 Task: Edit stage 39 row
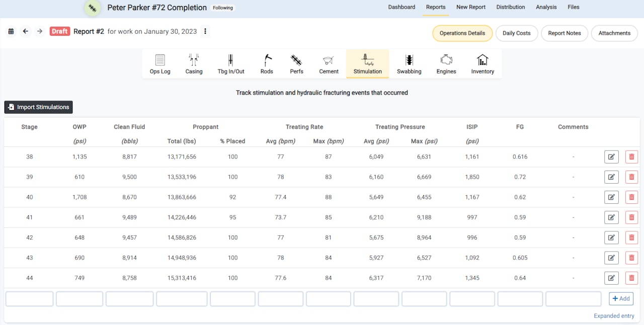[611, 177]
